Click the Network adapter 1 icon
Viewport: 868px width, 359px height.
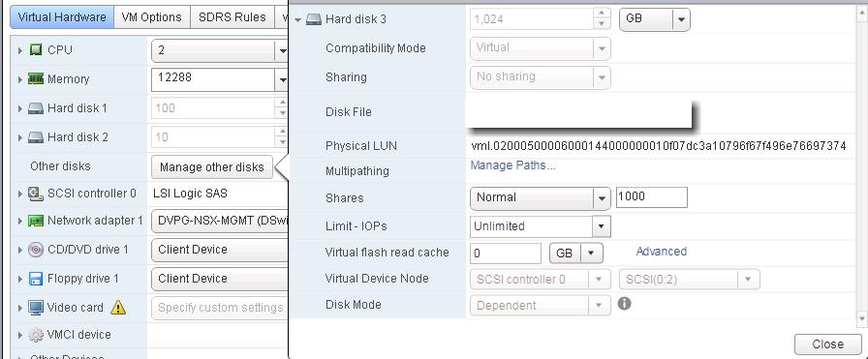point(36,221)
